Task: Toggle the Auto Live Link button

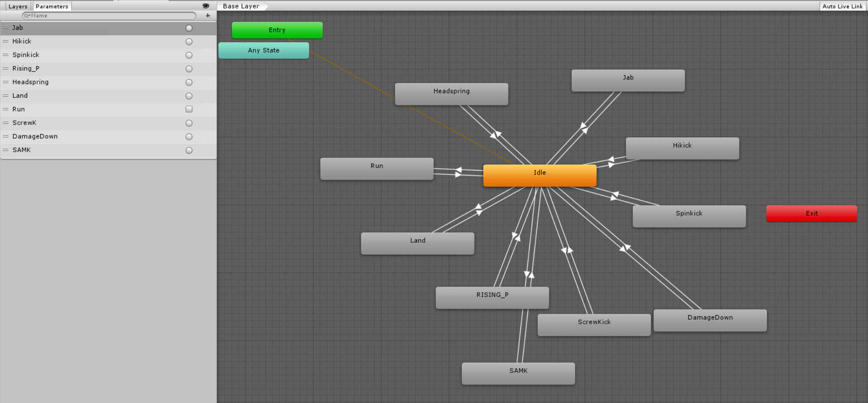Action: tap(843, 6)
